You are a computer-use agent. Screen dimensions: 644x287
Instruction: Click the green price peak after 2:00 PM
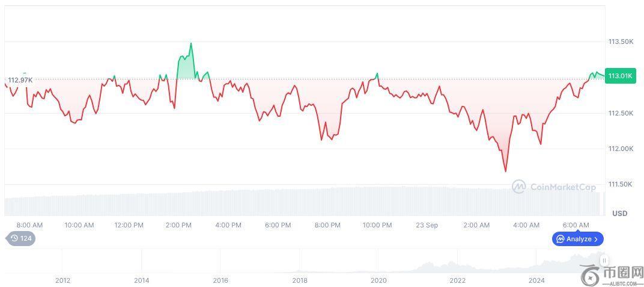191,44
